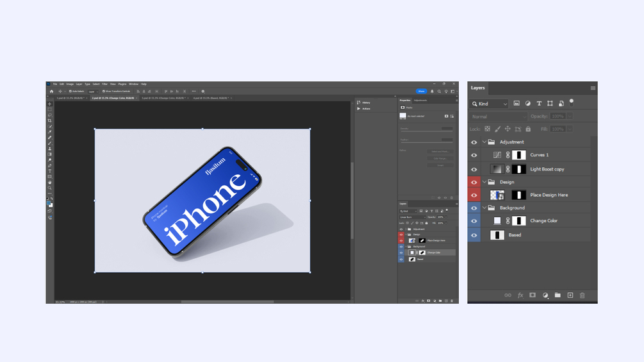This screenshot has height=362, width=644.
Task: Open the Actions panel play icon
Action: [x=359, y=109]
